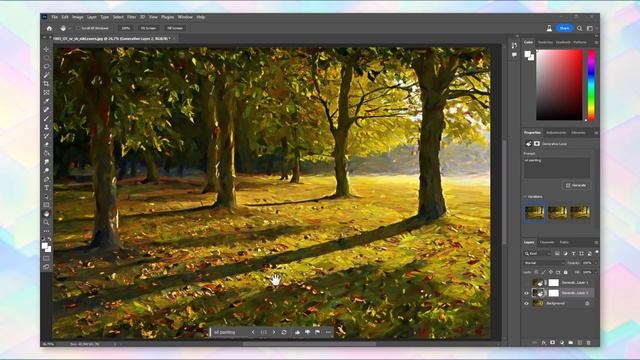Select the Crop tool

pos(46,84)
